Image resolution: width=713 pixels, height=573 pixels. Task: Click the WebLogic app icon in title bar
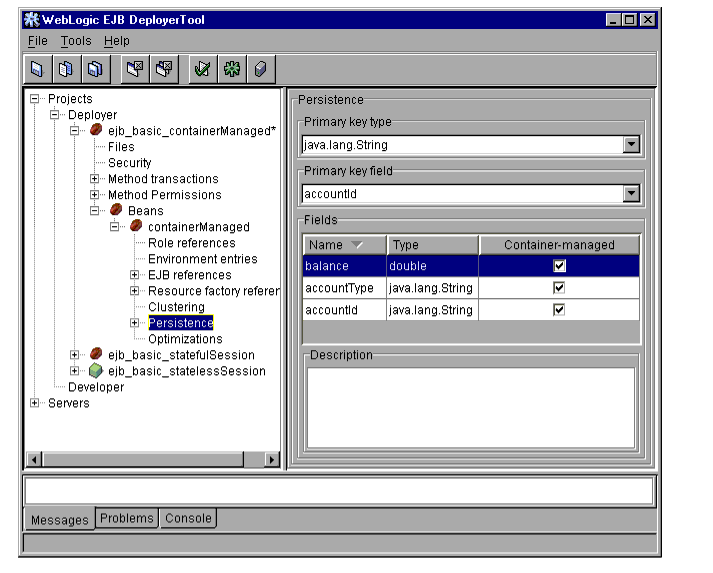pyautogui.click(x=31, y=20)
